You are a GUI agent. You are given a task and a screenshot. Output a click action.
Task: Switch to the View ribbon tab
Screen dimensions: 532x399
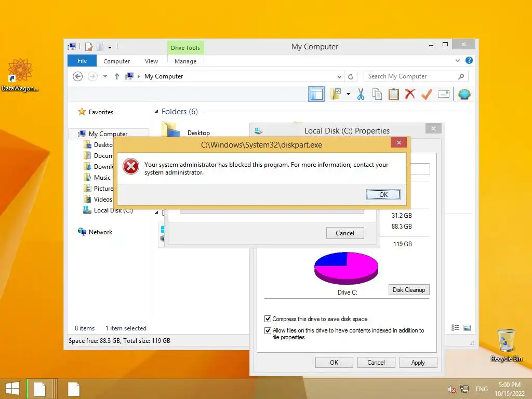click(x=151, y=61)
